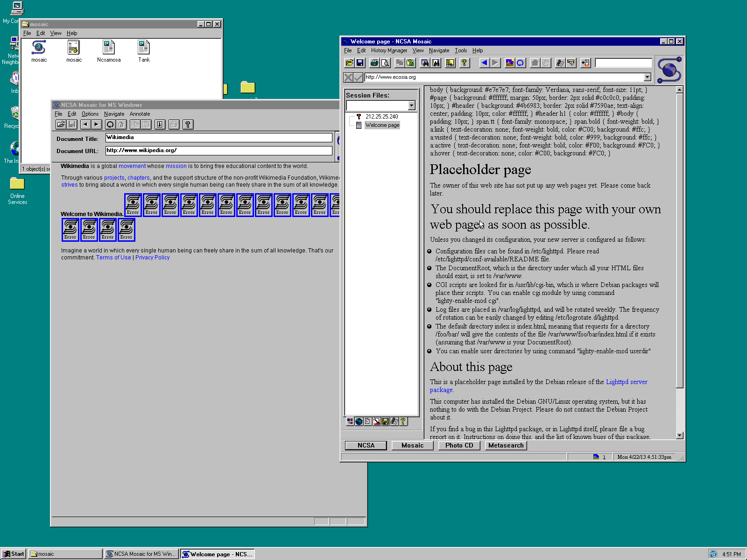Follow the Privacy Policy link in Wikimedia page

[x=152, y=258]
